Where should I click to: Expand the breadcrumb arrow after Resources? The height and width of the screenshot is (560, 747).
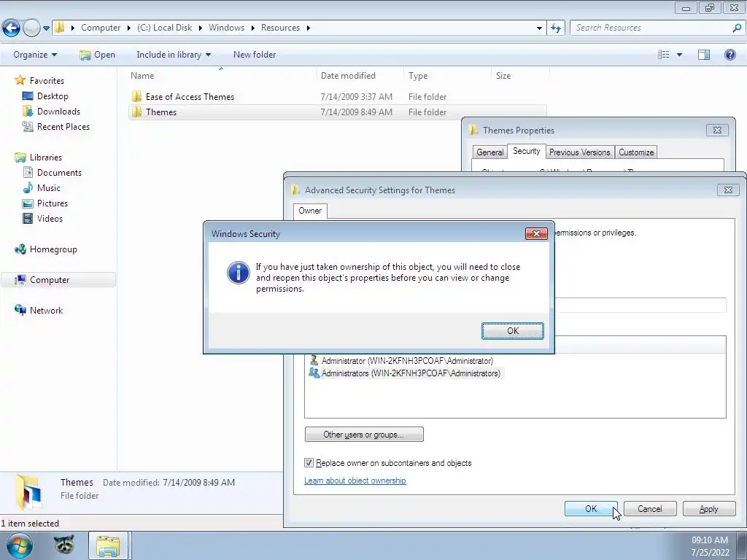(x=309, y=28)
